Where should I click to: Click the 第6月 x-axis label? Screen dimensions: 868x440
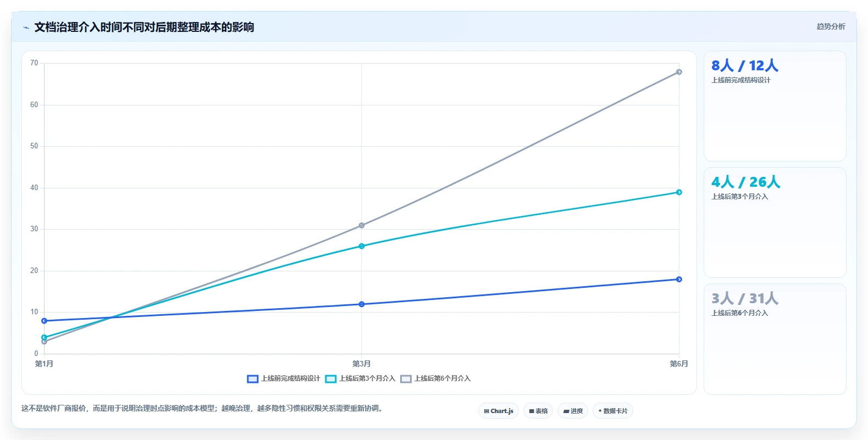(x=679, y=364)
